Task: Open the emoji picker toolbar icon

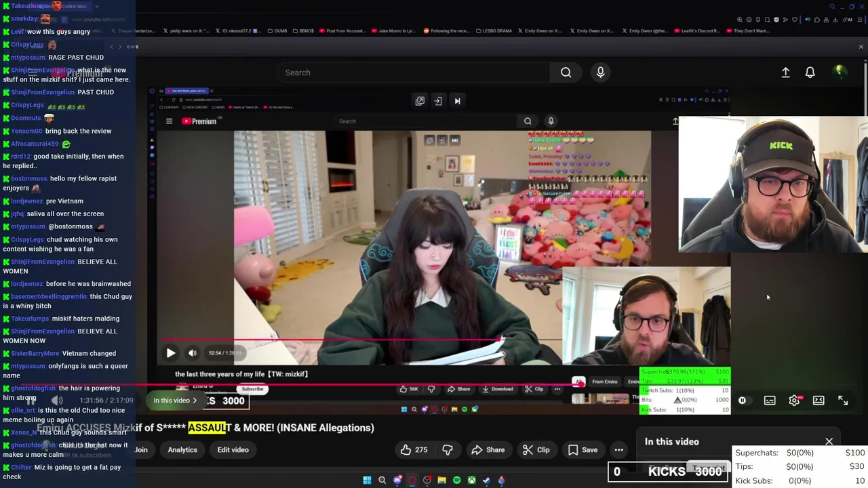Action: coord(749,20)
